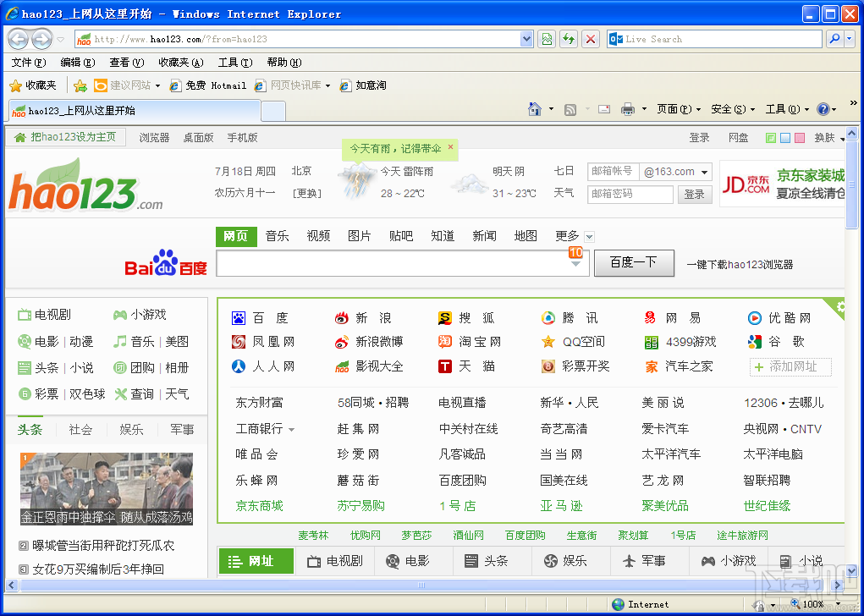Open the 查看(V) menu
The image size is (864, 616).
point(127,63)
